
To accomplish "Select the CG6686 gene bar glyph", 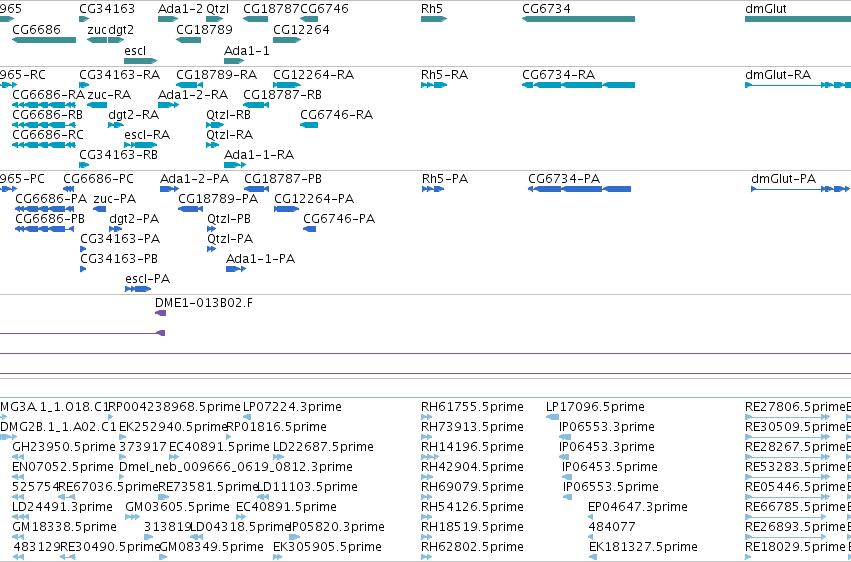I will pyautogui.click(x=44, y=40).
